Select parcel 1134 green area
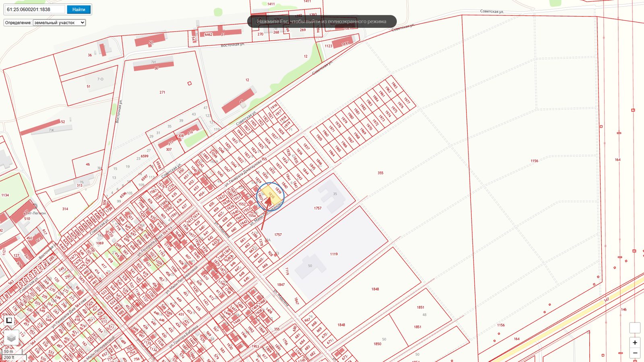The image size is (644, 362). 5,195
